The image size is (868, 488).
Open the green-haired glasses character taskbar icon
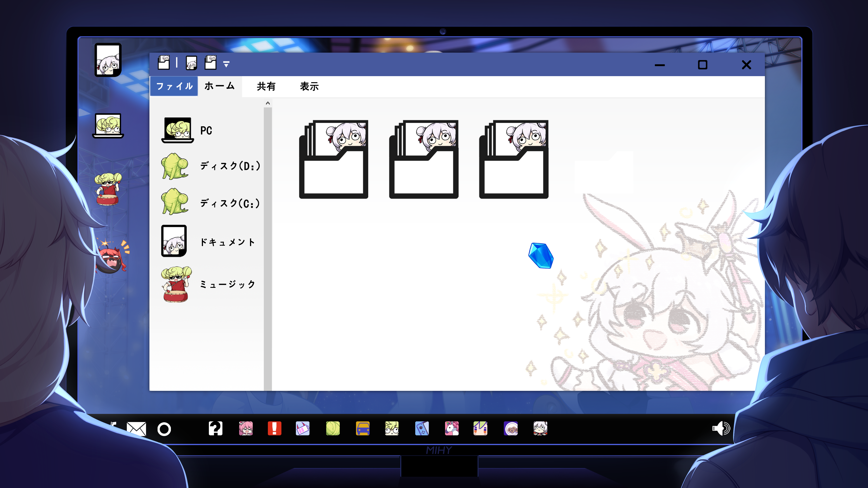pos(392,428)
